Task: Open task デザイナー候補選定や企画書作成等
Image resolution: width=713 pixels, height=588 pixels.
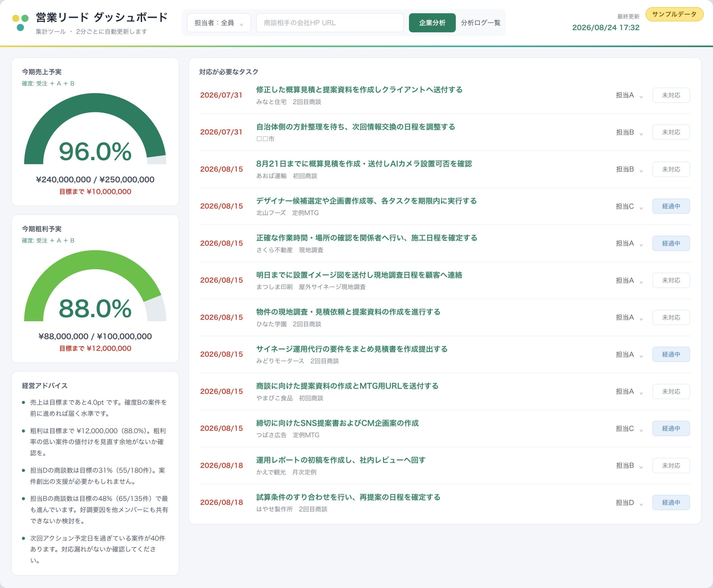Action: 366,201
